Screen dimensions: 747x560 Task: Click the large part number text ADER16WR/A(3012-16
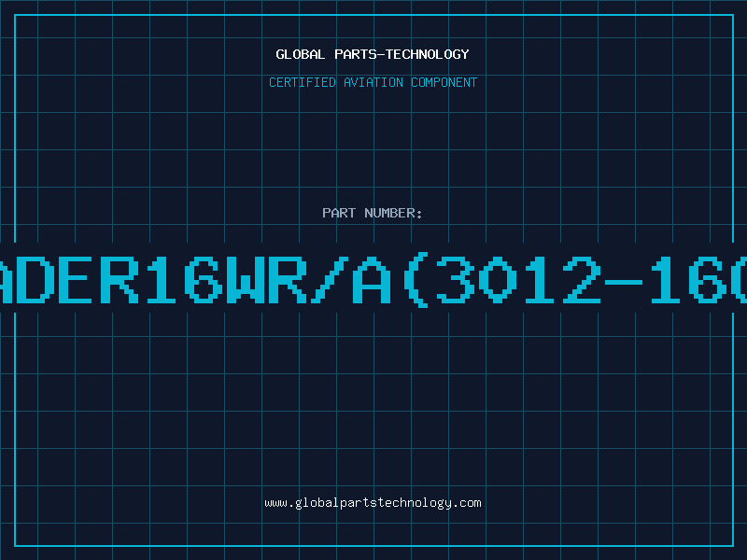pyautogui.click(x=373, y=281)
